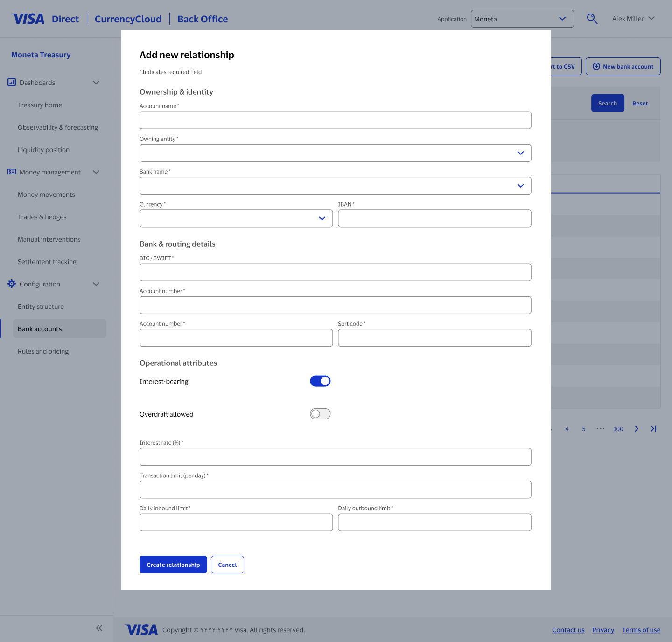The image size is (672, 642).
Task: Click the IBAN input field
Action: [x=434, y=218]
